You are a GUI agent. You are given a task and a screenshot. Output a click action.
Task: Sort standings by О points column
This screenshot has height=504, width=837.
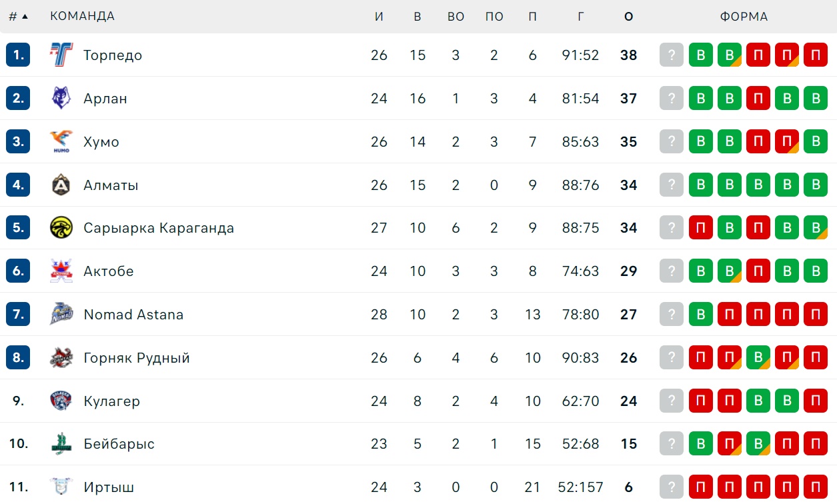[628, 17]
